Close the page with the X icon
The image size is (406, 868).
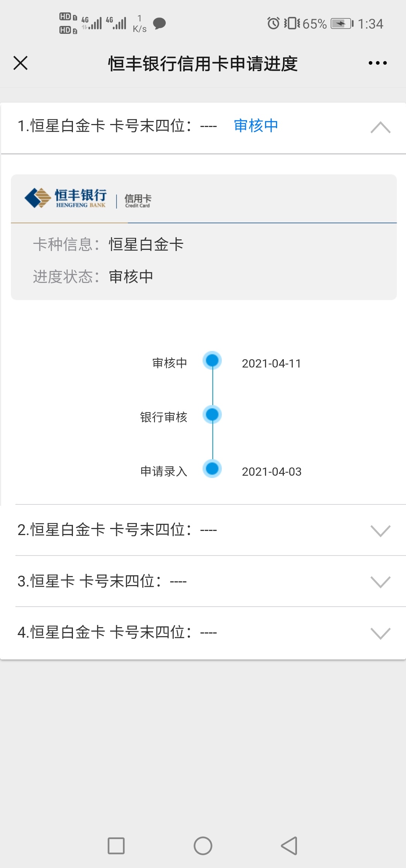tap(20, 63)
